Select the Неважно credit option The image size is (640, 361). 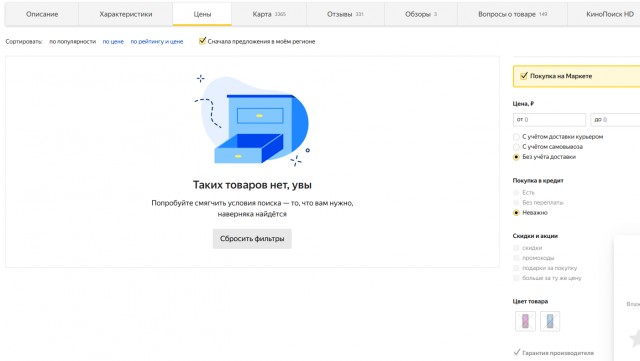pyautogui.click(x=516, y=213)
